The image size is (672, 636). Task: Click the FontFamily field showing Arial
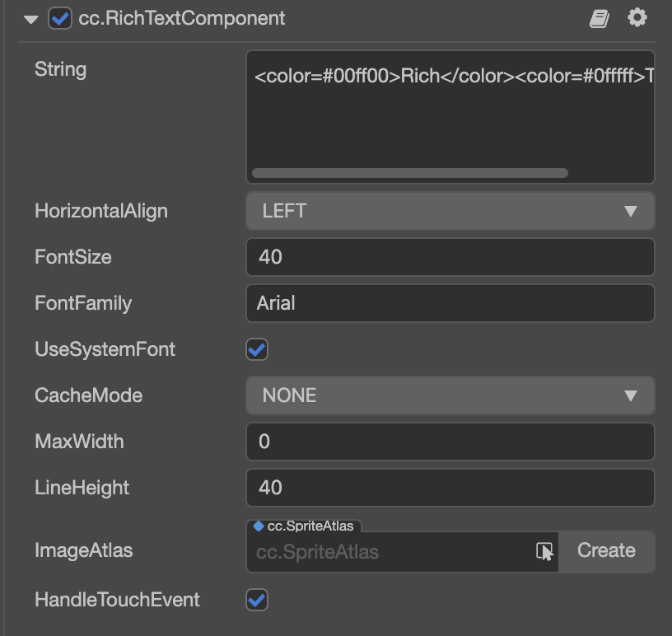[450, 303]
